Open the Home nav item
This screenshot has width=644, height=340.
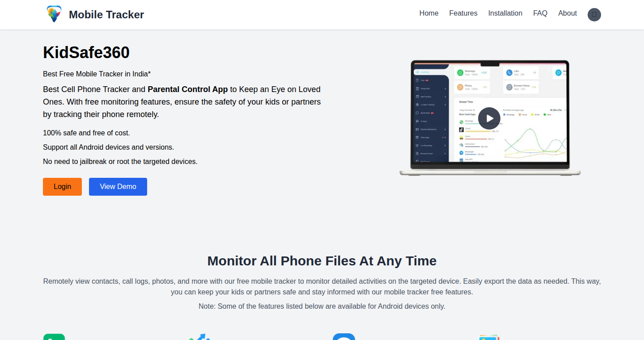tap(429, 13)
